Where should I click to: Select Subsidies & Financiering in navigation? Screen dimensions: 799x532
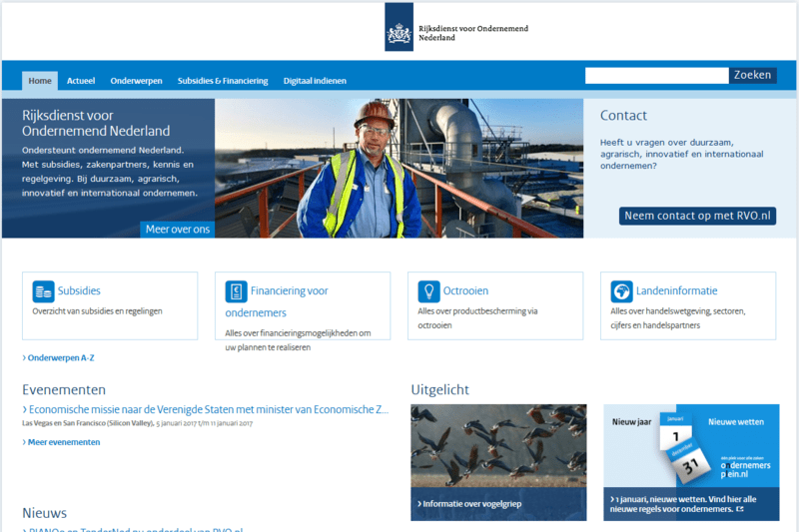223,81
